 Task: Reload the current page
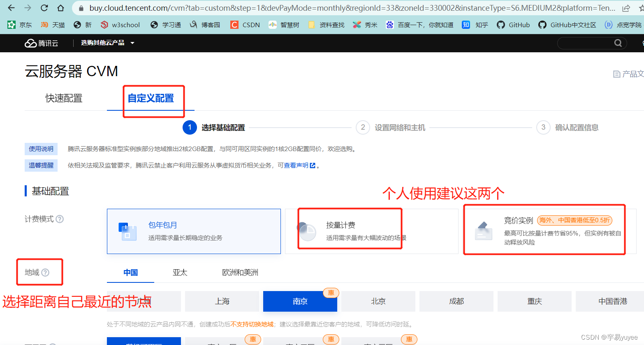(x=44, y=8)
